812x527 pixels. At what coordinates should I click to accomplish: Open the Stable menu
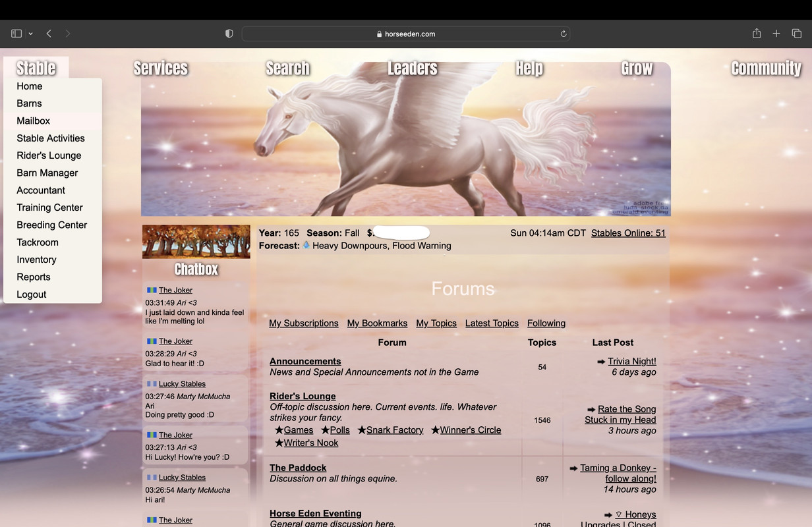click(36, 68)
